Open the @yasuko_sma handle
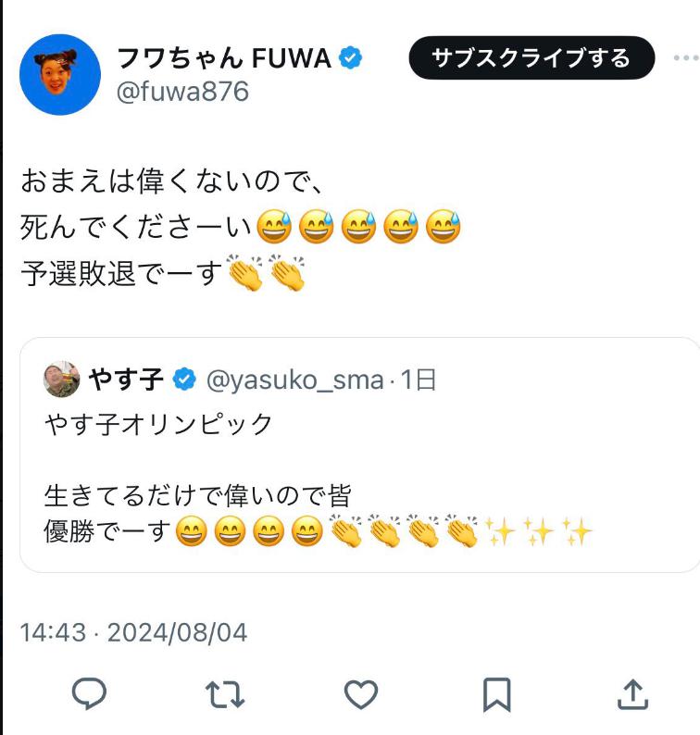The height and width of the screenshot is (735, 700). [294, 379]
